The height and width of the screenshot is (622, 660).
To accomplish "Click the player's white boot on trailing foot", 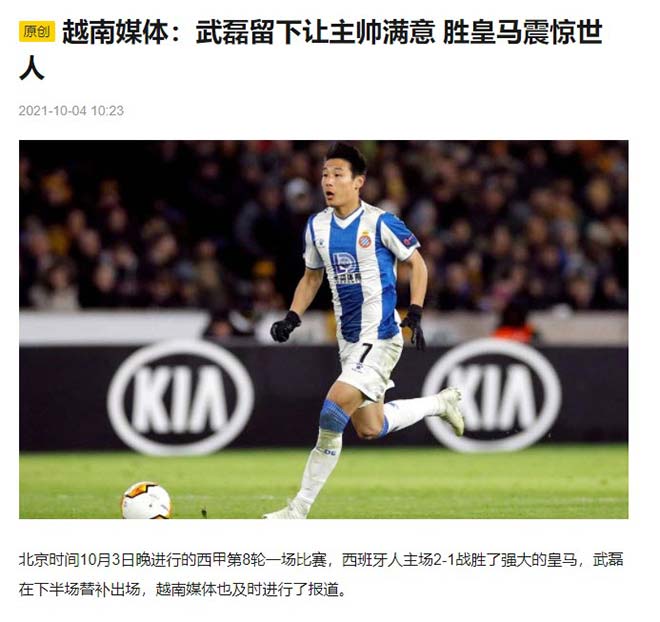I will [451, 410].
